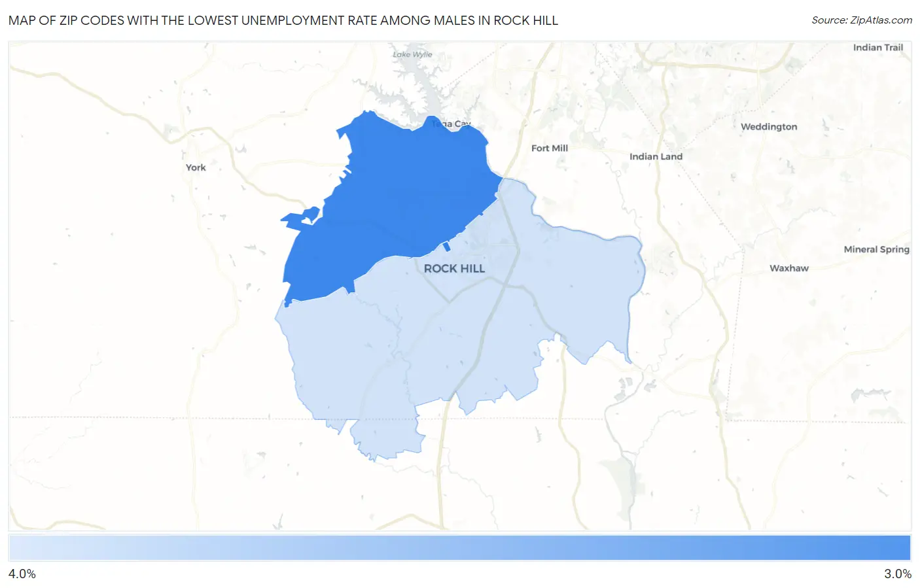Click the ROCK HILL city label
This screenshot has height=588, width=920.
pos(454,268)
